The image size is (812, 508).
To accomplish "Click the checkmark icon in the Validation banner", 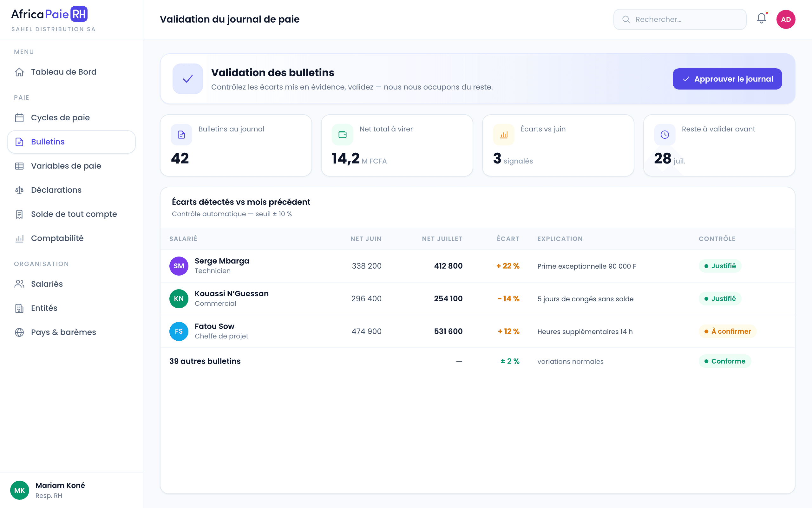I will click(x=187, y=79).
